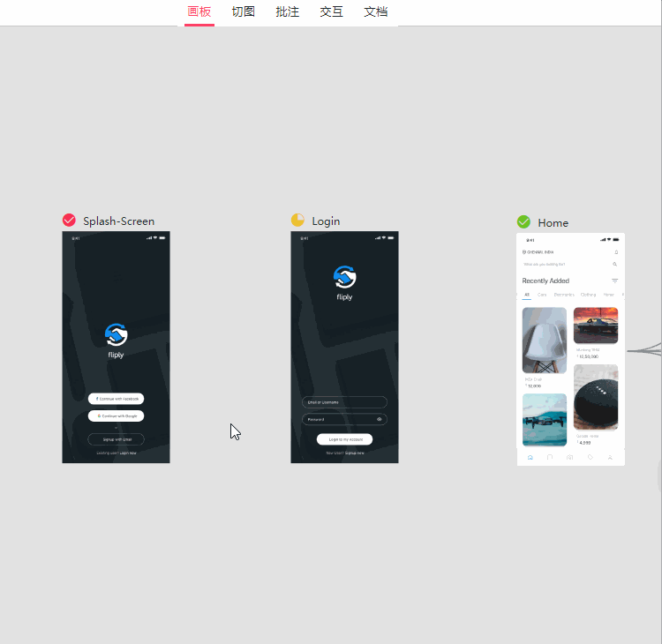Viewport: 662px width, 644px height.
Task: Click the Password field in Login artboard
Action: click(x=344, y=420)
